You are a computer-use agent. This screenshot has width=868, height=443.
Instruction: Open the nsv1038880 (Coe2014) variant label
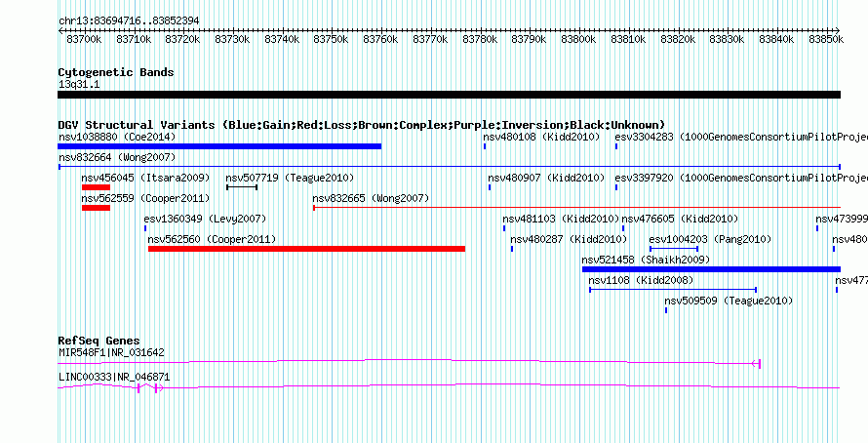[117, 137]
